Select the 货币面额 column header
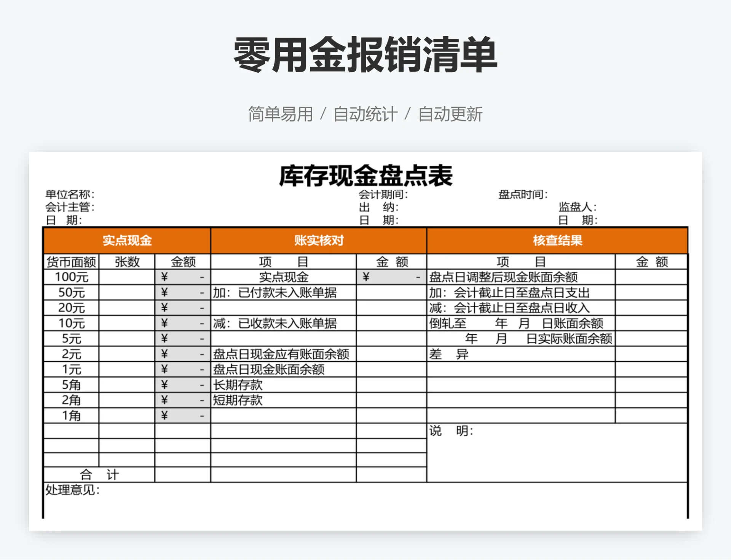 tap(71, 262)
